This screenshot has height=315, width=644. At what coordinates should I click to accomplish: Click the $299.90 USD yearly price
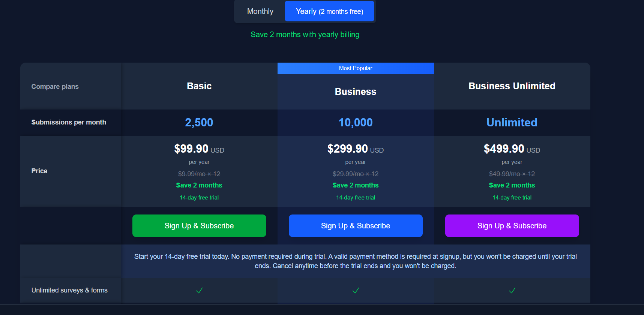point(355,149)
